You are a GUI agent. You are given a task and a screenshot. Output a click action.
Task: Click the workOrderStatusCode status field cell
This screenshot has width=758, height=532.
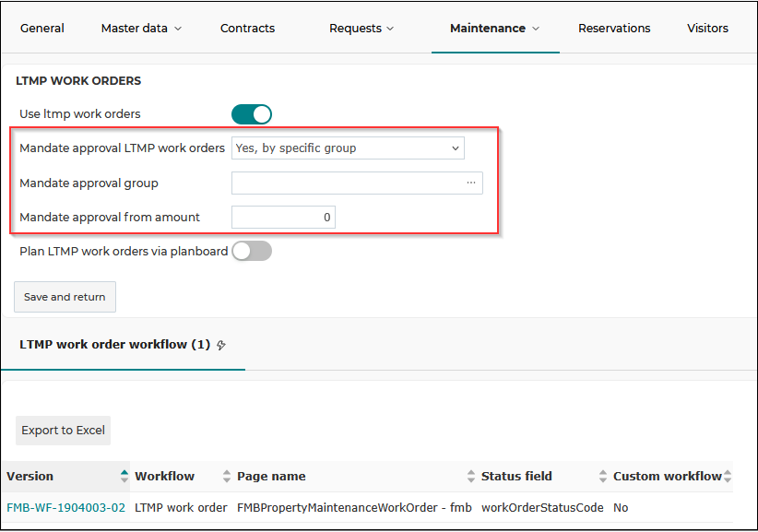point(542,507)
